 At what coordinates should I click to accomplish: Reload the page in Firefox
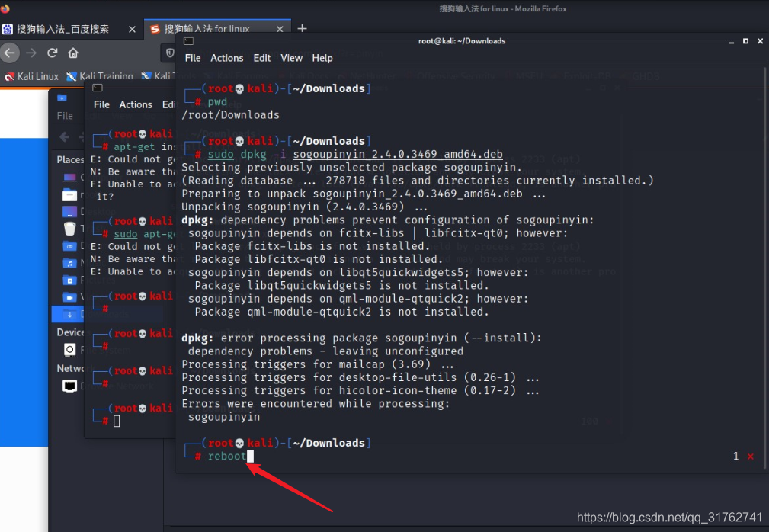coord(52,53)
